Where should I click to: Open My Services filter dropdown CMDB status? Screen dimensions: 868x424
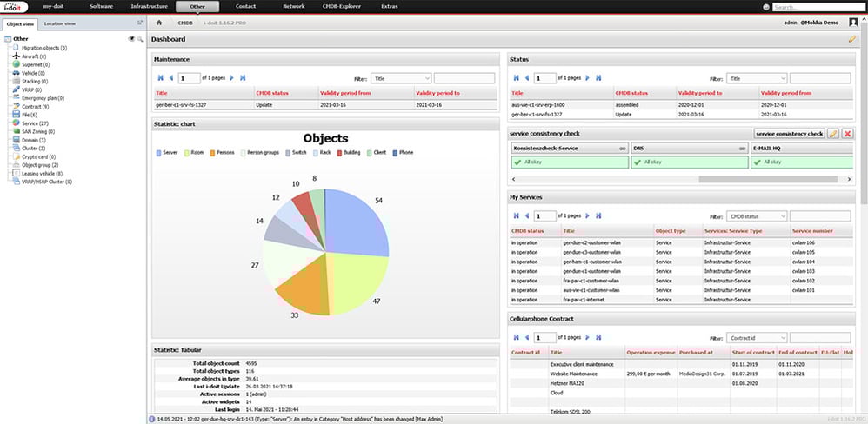pyautogui.click(x=757, y=215)
